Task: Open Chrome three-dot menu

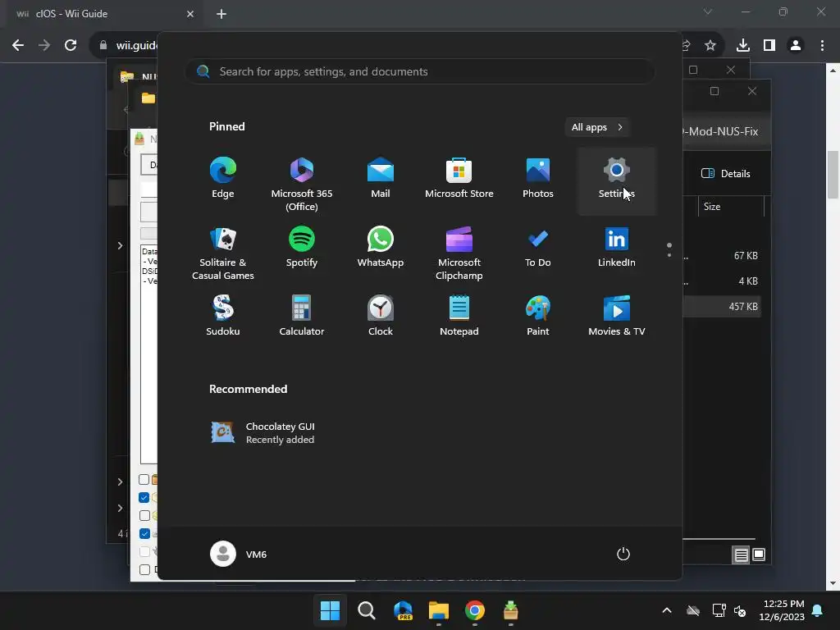Action: [822, 46]
